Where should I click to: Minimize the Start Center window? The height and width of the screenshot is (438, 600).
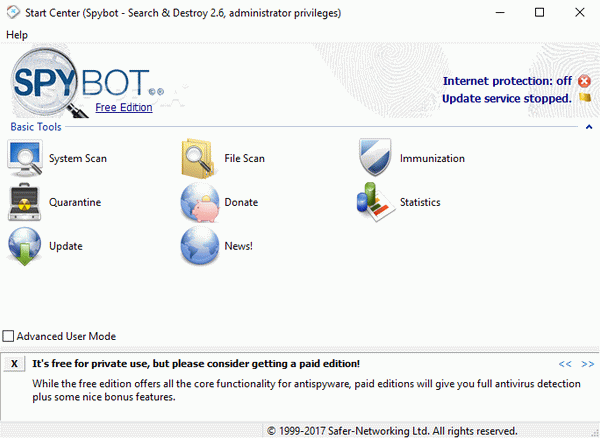[x=500, y=13]
